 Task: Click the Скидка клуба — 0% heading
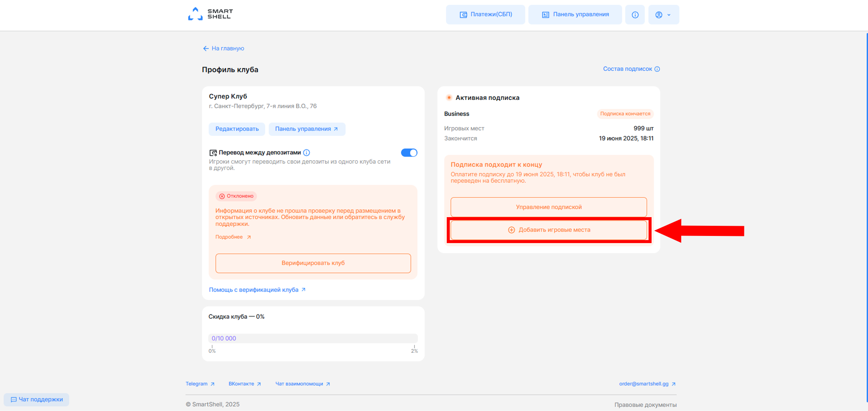click(x=236, y=317)
